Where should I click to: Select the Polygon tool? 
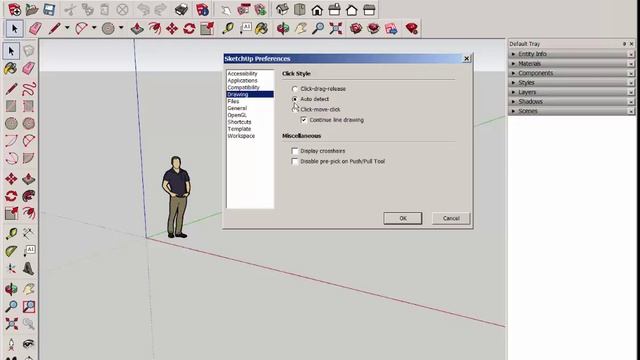pos(29,123)
